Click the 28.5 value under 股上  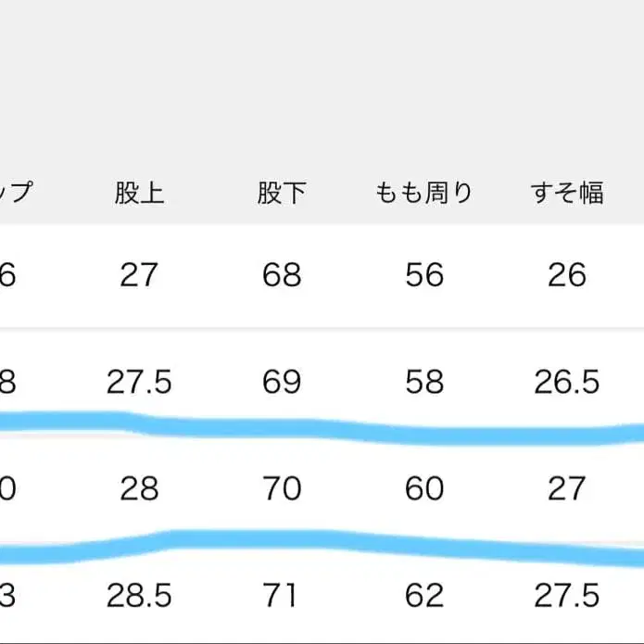coord(139,595)
